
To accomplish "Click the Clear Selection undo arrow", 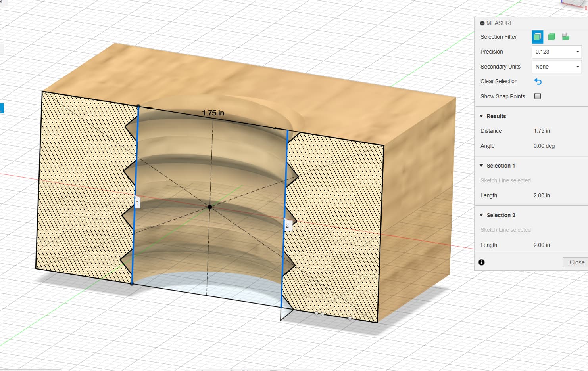I will 538,82.
